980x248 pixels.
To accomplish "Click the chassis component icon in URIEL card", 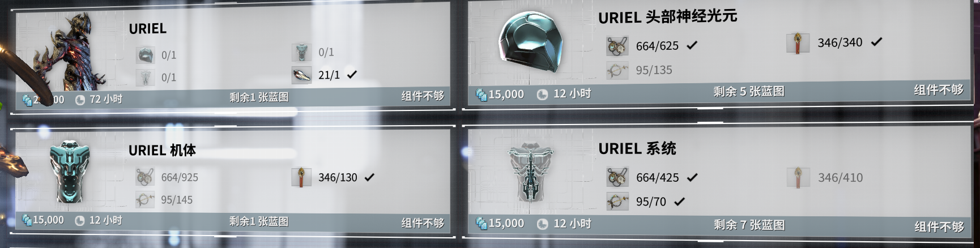I will click(301, 52).
